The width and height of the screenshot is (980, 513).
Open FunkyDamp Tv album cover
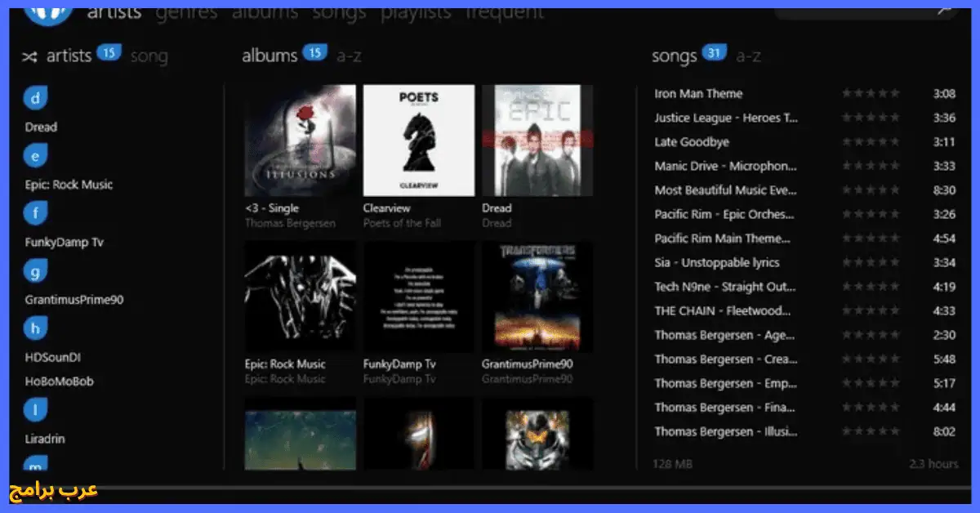pyautogui.click(x=419, y=297)
